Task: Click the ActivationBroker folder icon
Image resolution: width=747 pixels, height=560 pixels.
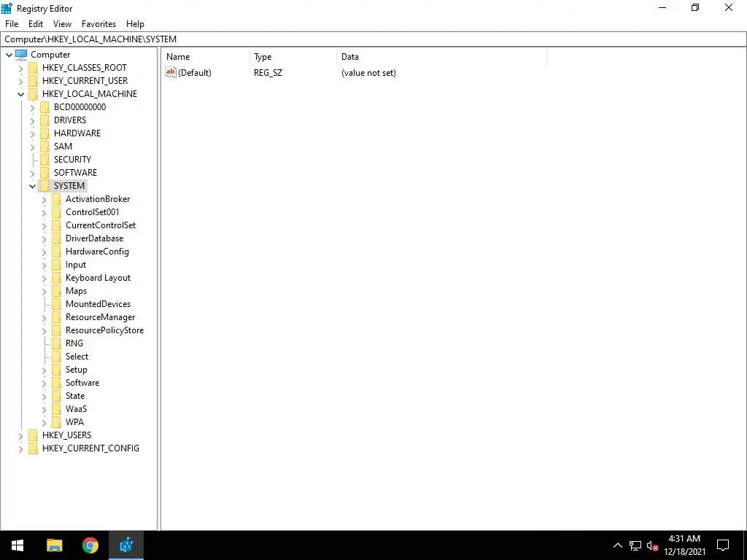Action: pyautogui.click(x=57, y=199)
